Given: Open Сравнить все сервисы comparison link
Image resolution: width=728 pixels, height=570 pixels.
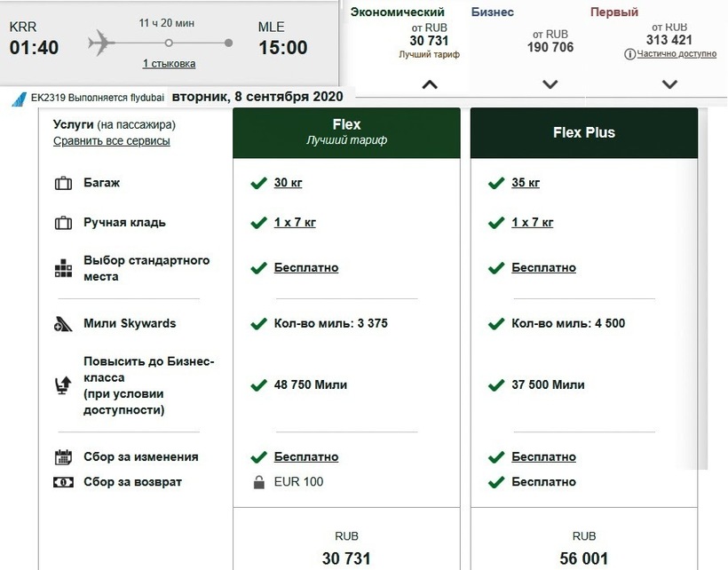Looking at the screenshot, I should (111, 141).
